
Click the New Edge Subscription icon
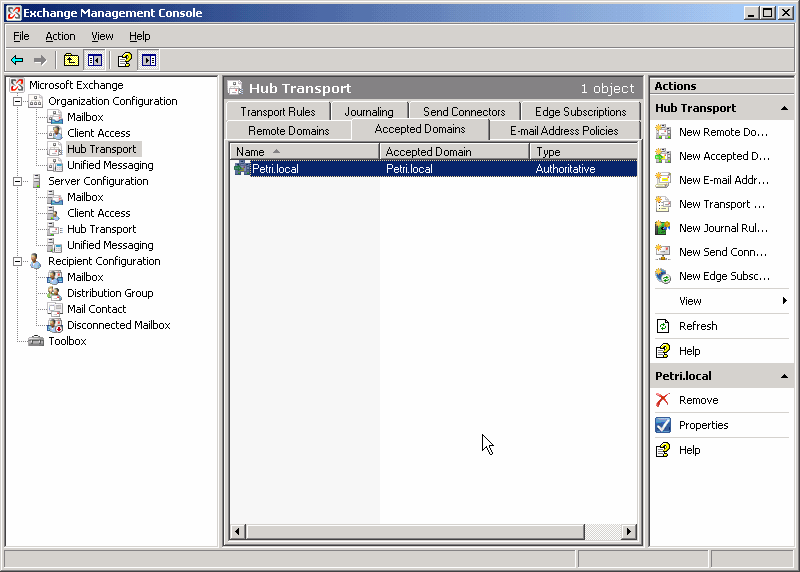663,276
